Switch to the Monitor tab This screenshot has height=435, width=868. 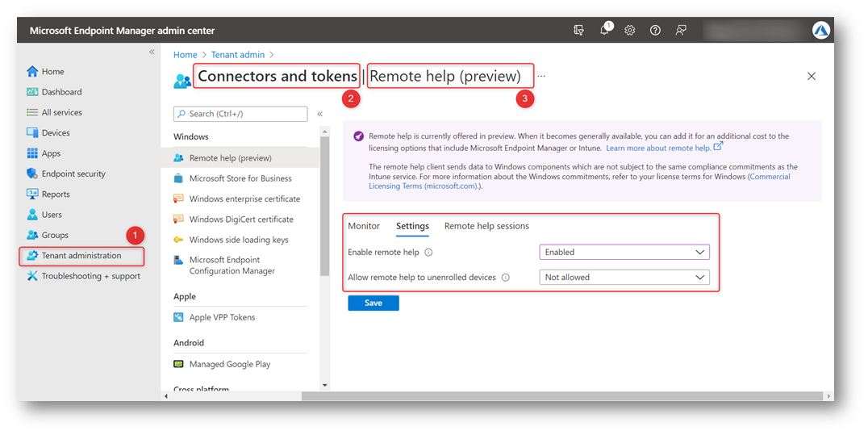pyautogui.click(x=364, y=226)
